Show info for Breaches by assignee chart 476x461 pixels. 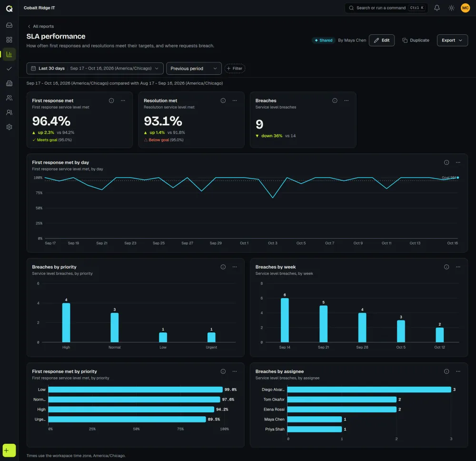446,371
